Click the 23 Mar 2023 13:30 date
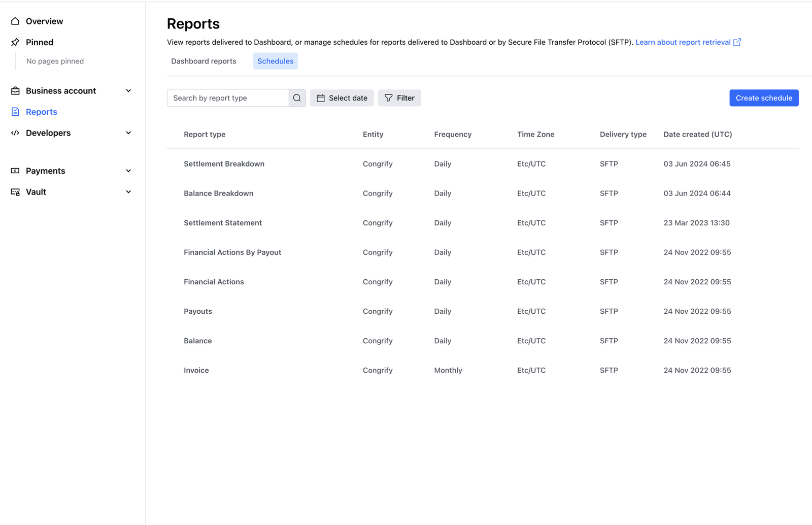Image resolution: width=812 pixels, height=525 pixels. pos(696,223)
